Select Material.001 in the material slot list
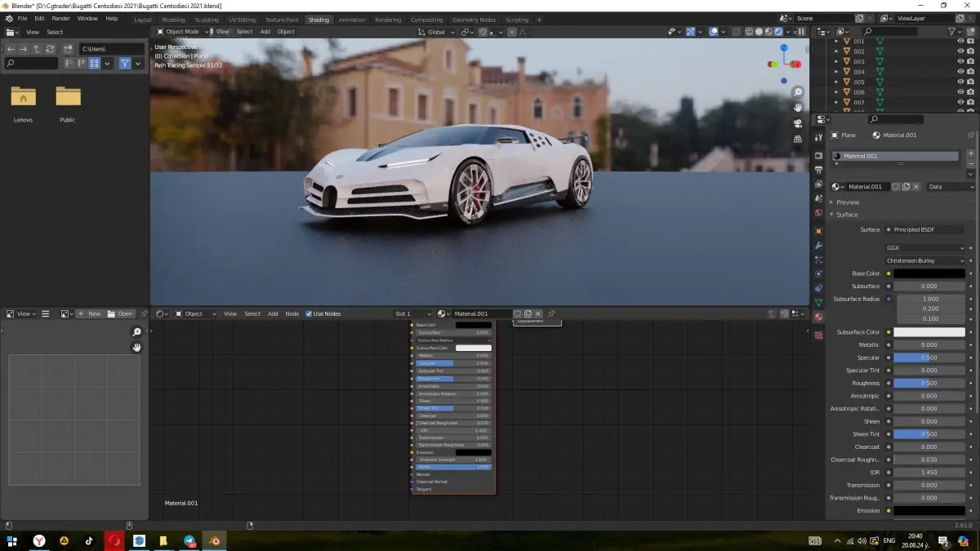This screenshot has width=980, height=551. pyautogui.click(x=895, y=156)
